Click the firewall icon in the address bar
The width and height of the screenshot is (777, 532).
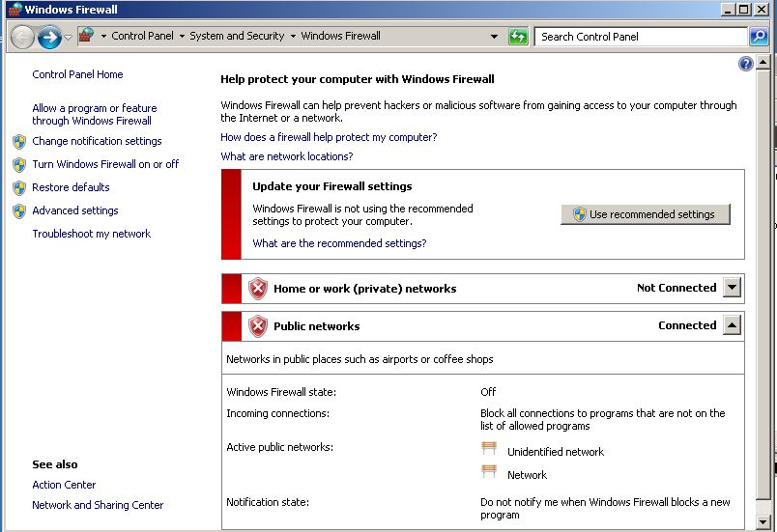coord(86,36)
